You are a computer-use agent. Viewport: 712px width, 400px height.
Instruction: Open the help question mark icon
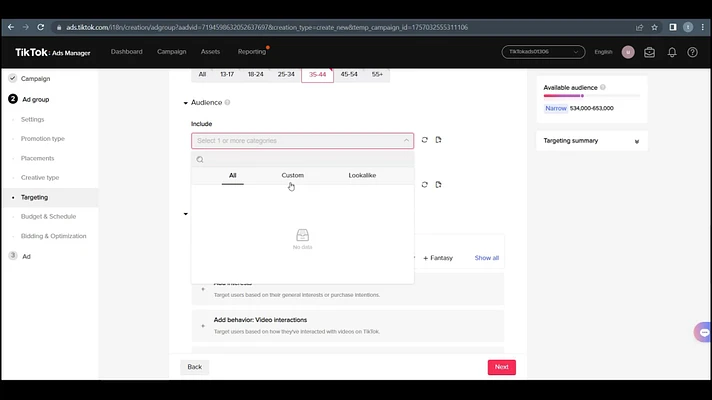click(x=692, y=52)
